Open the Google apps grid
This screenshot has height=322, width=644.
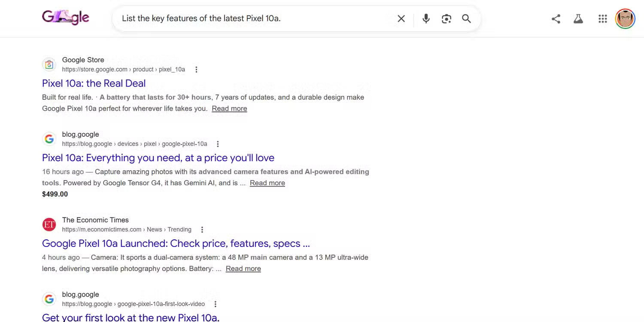pyautogui.click(x=602, y=18)
